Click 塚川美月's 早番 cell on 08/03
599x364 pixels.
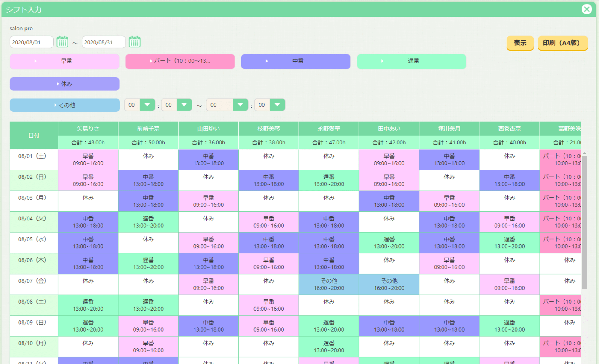pyautogui.click(x=449, y=201)
